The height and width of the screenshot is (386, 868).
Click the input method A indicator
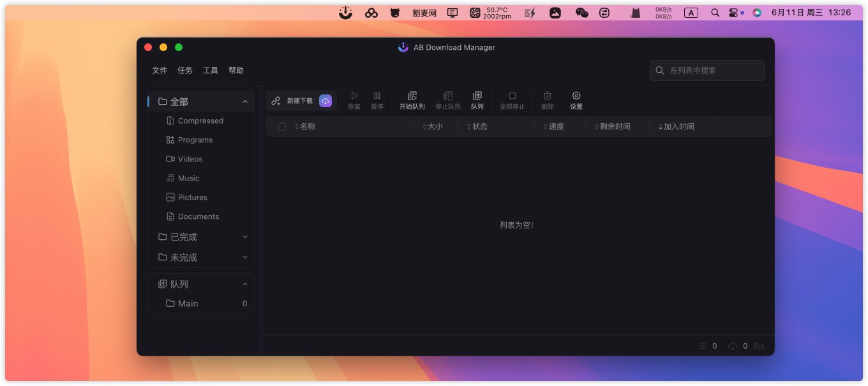[691, 12]
